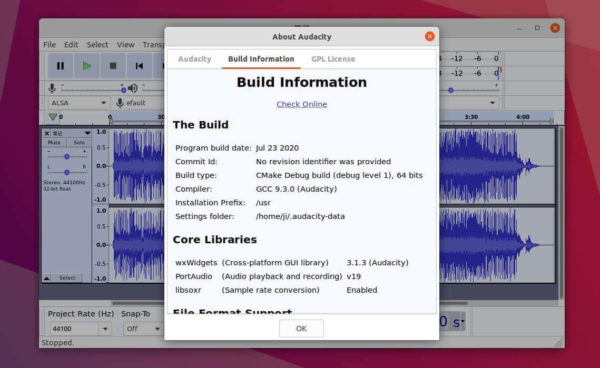
Task: Open the Edit menu
Action: (71, 45)
